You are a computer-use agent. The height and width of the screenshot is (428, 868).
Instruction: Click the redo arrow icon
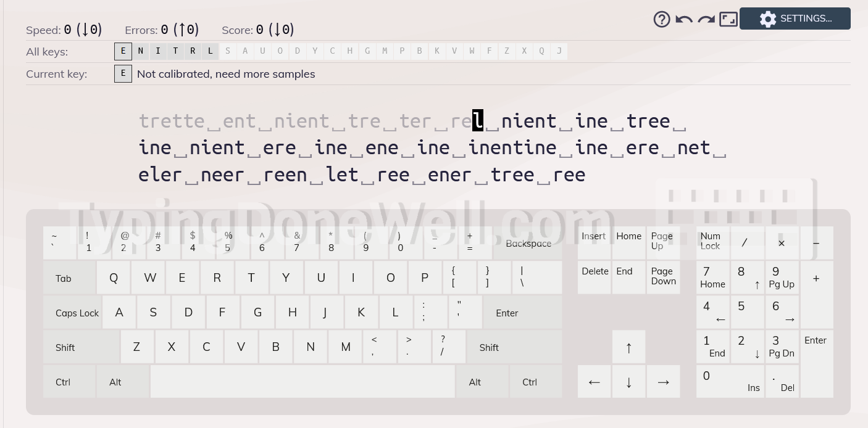(x=706, y=19)
